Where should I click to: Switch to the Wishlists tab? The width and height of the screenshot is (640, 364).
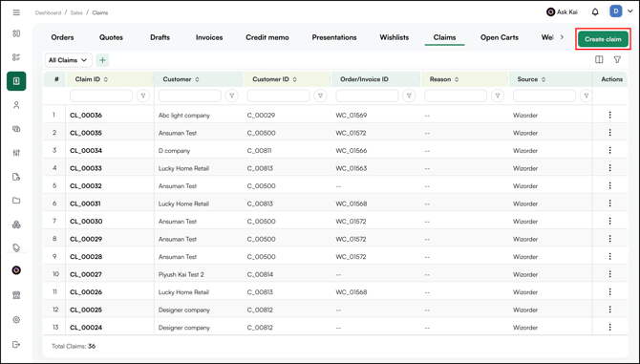(395, 37)
